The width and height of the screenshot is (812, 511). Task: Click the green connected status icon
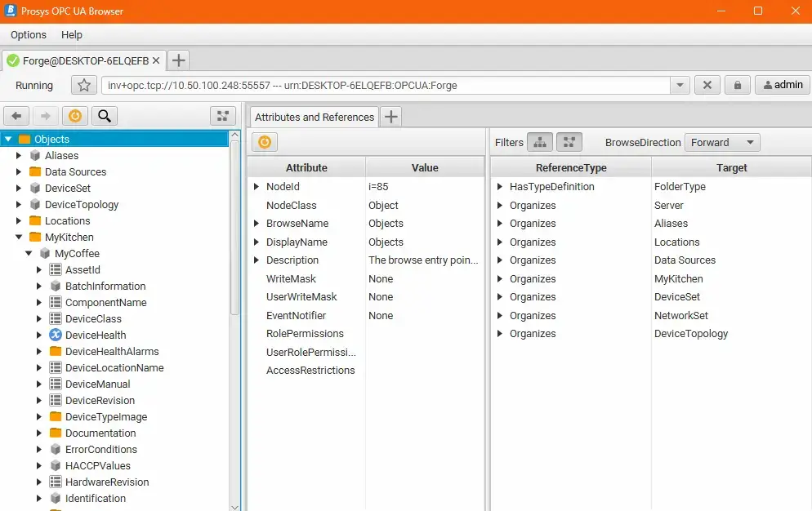(13, 60)
